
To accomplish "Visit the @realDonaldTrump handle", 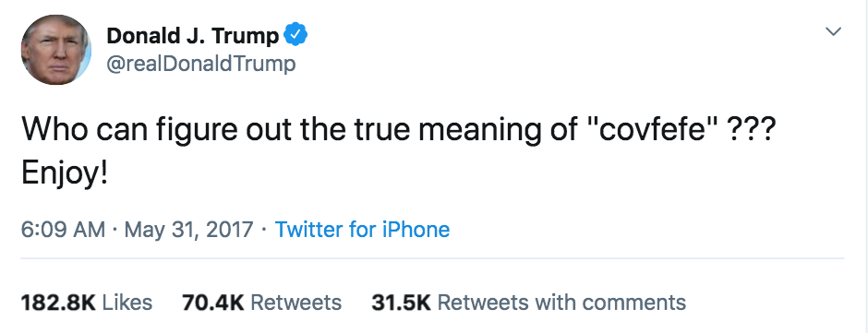I will pos(201,64).
